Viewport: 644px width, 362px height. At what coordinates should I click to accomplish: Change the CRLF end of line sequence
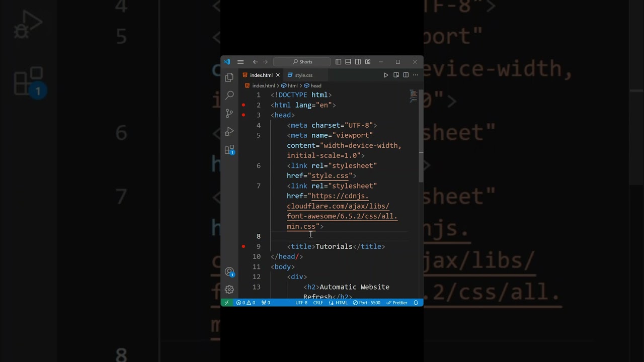318,303
